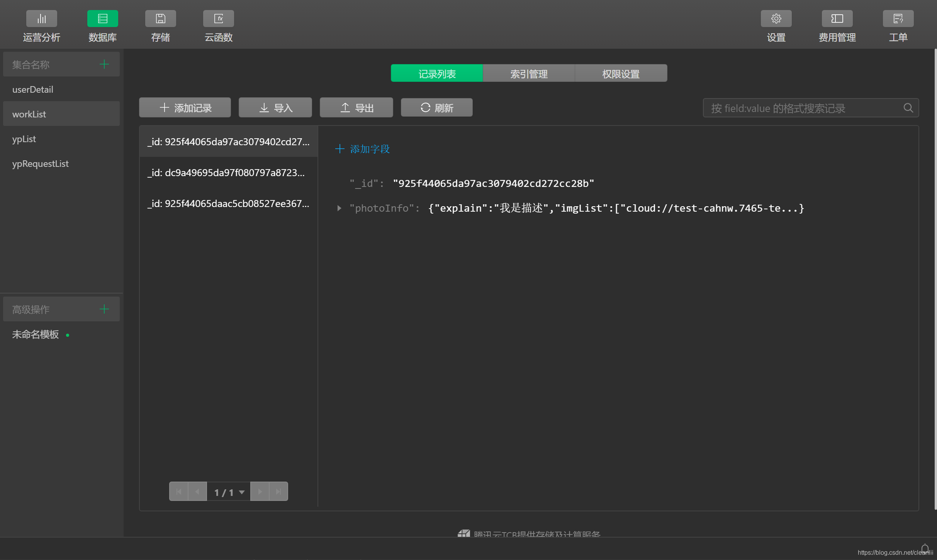Click the 高级操作 header label
The height and width of the screenshot is (560, 937).
coord(31,309)
